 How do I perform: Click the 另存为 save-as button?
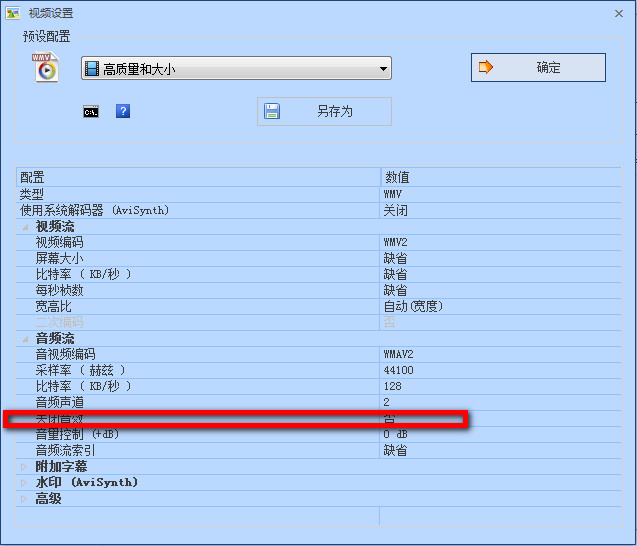tap(324, 111)
